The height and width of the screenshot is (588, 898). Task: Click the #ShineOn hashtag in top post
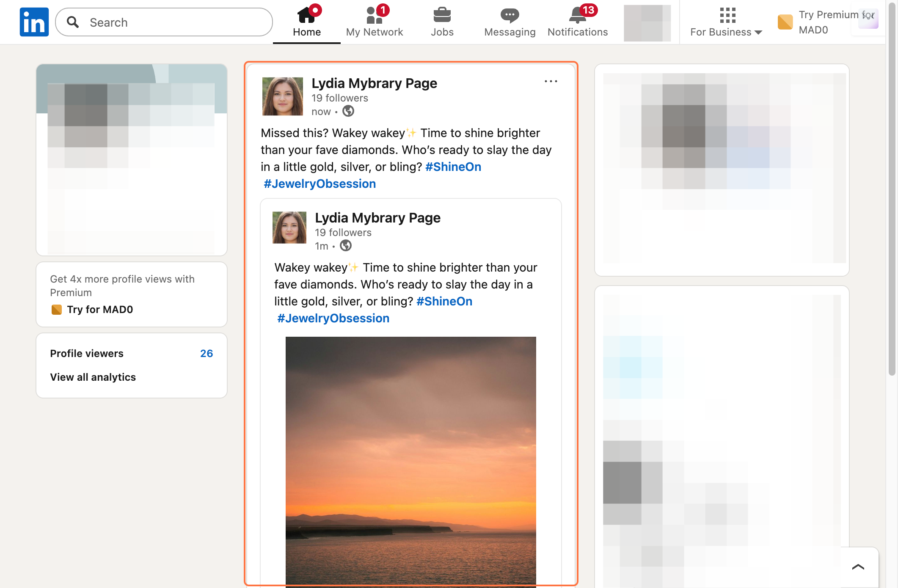[453, 167]
